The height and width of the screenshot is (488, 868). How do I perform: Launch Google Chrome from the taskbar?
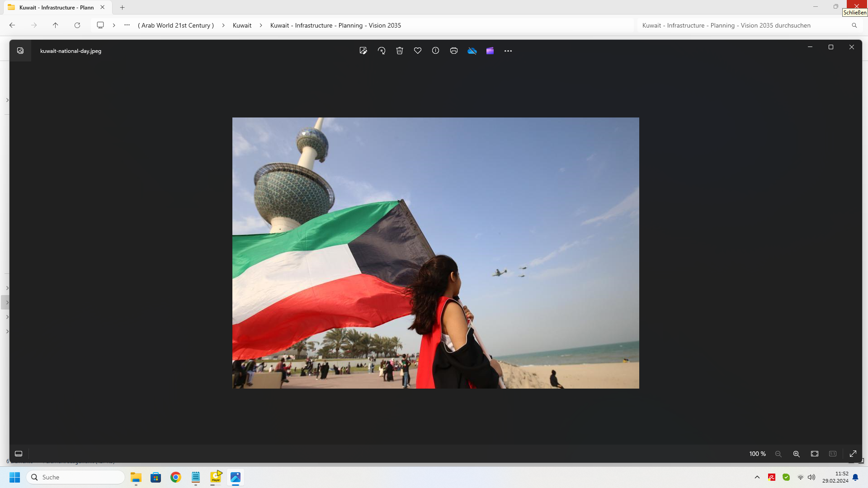click(176, 477)
